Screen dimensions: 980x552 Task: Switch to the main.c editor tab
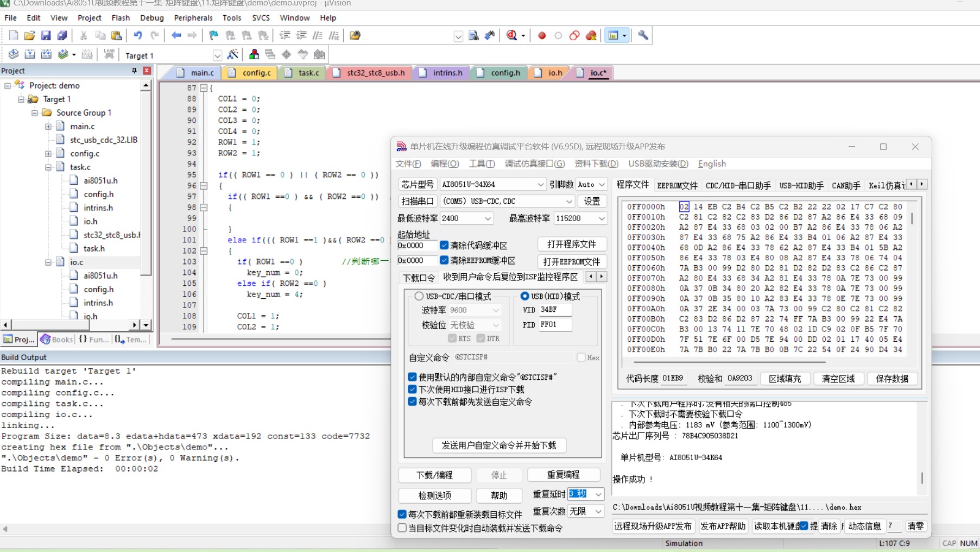196,72
